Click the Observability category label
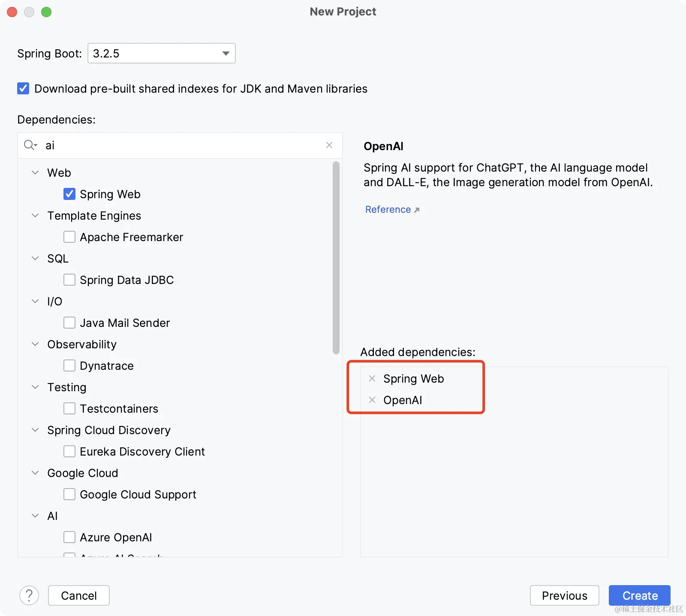 point(82,344)
